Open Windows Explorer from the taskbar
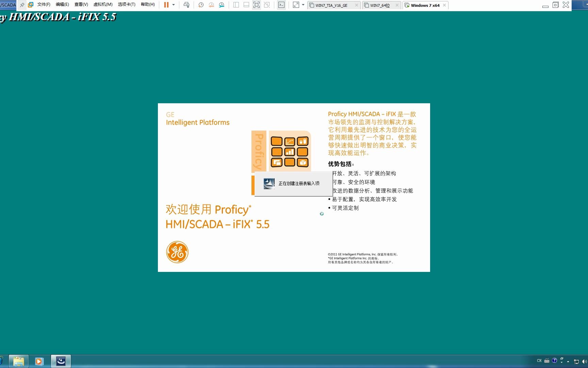The image size is (588, 368). 18,361
